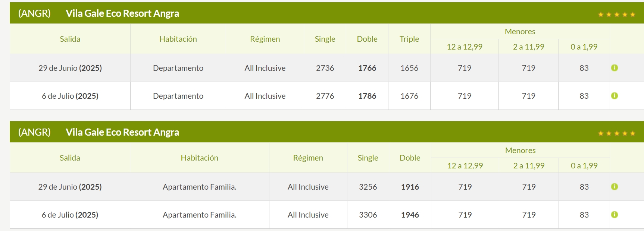Click Salida header in first table
This screenshot has height=231, width=644.
[70, 39]
